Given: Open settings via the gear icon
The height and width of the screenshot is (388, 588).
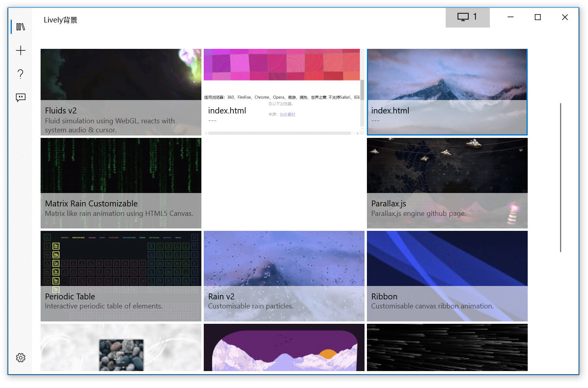Looking at the screenshot, I should pyautogui.click(x=20, y=357).
